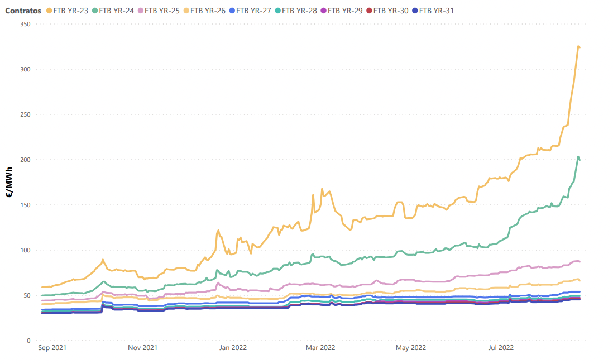The image size is (613, 364).
Task: Select the May 2022 x-axis label
Action: 411,348
